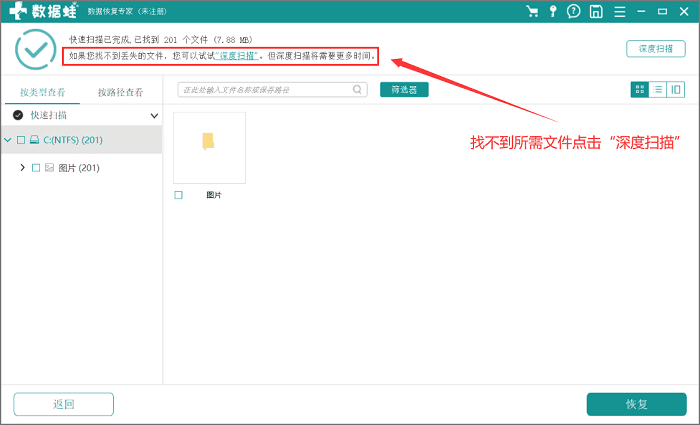Switch to grid thumbnail view
Screen dimensions: 700x425
pyautogui.click(x=640, y=90)
